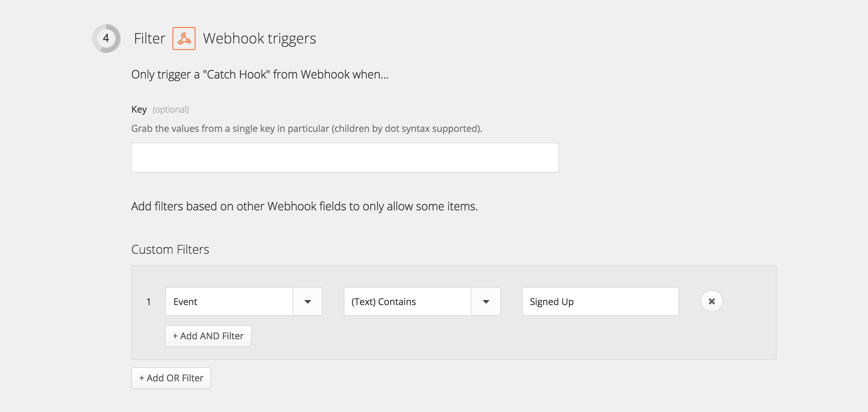Click the Catch Hook trigger description text

pos(260,74)
